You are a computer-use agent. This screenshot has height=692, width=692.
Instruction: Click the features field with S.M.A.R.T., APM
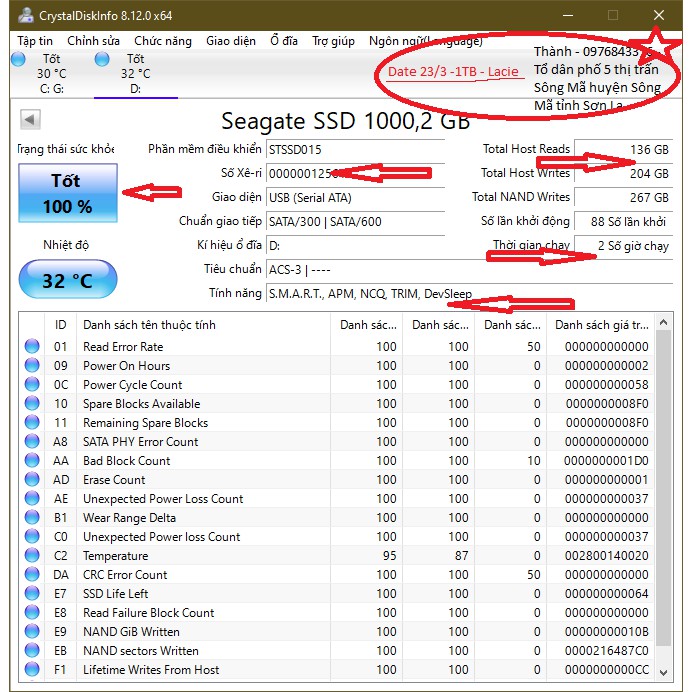point(469,293)
